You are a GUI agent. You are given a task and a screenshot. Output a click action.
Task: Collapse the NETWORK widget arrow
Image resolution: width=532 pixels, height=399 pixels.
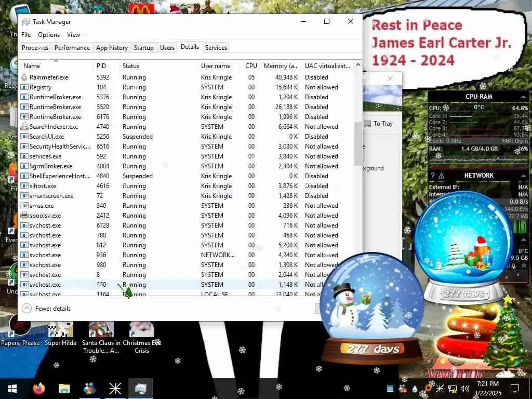(x=524, y=176)
